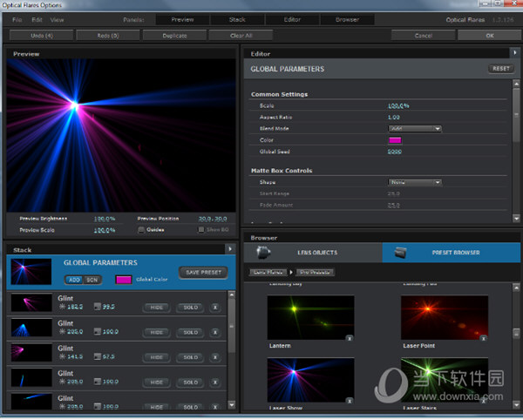Switch global blend to ADD
Viewport: 523px width, 420px height.
pyautogui.click(x=74, y=280)
